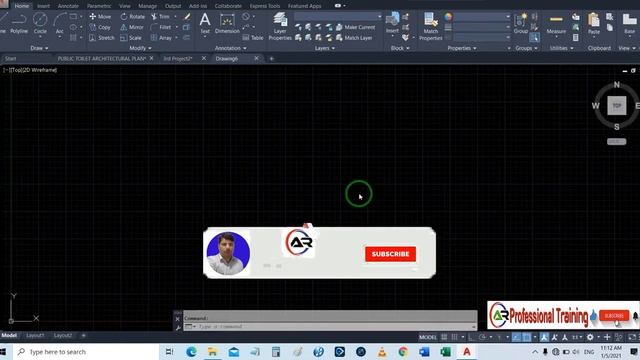This screenshot has height=360, width=640.
Task: Click Windows taskbar search box
Action: click(x=87, y=352)
